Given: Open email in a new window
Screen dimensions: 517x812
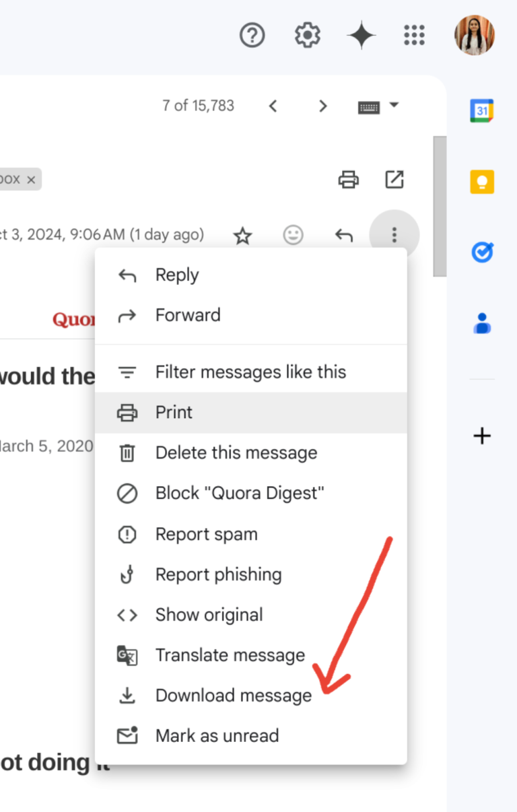Looking at the screenshot, I should pyautogui.click(x=394, y=179).
